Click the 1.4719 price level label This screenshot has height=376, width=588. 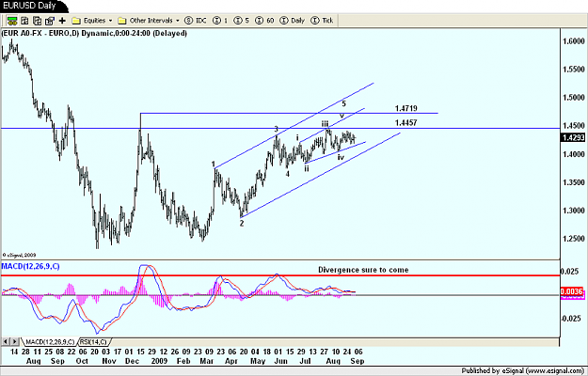coord(405,108)
